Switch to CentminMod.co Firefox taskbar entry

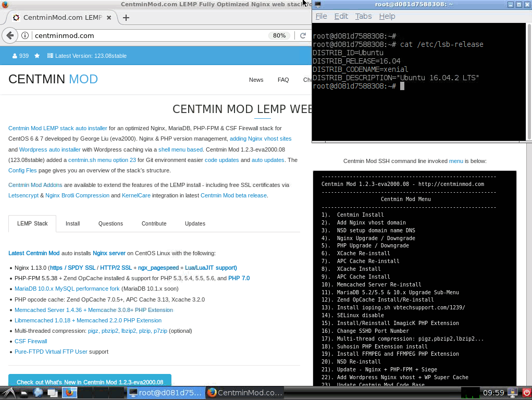(x=244, y=393)
